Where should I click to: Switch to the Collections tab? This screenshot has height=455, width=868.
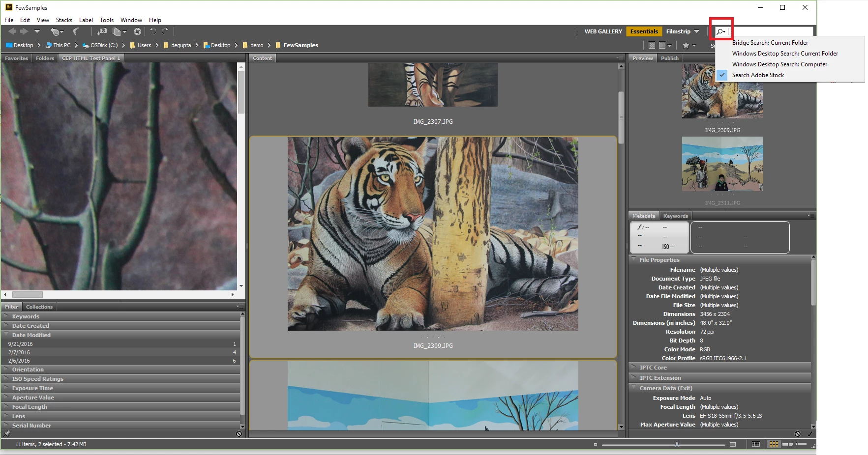tap(39, 307)
